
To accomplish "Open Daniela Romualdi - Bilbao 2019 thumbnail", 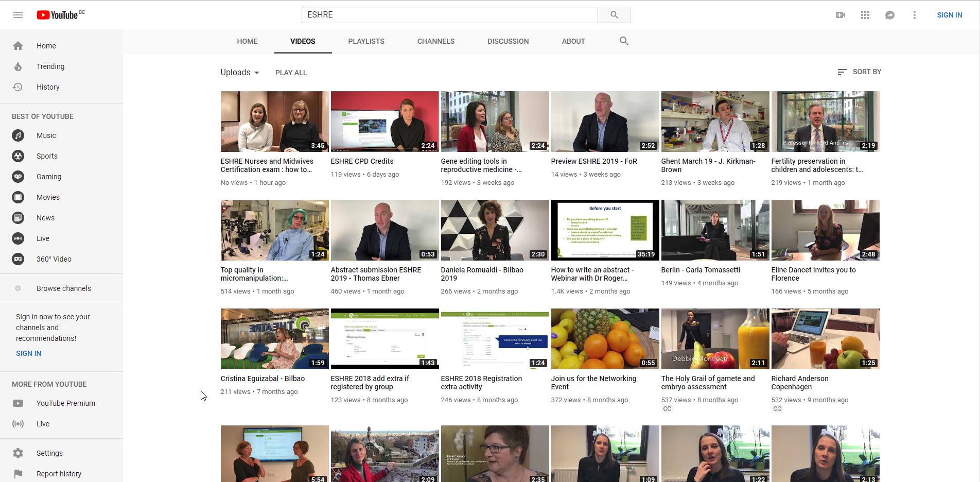I will tap(495, 230).
